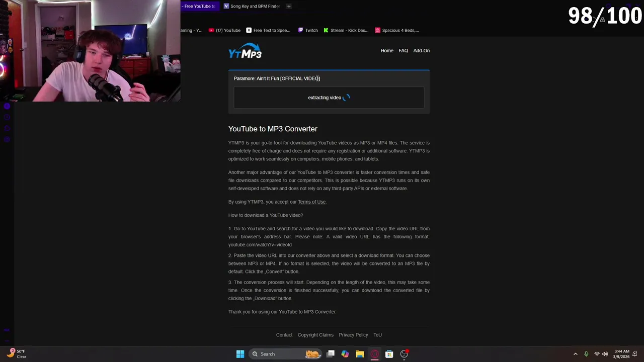This screenshot has height=362, width=644.
Task: Click the taskbar Search box
Action: click(x=286, y=354)
